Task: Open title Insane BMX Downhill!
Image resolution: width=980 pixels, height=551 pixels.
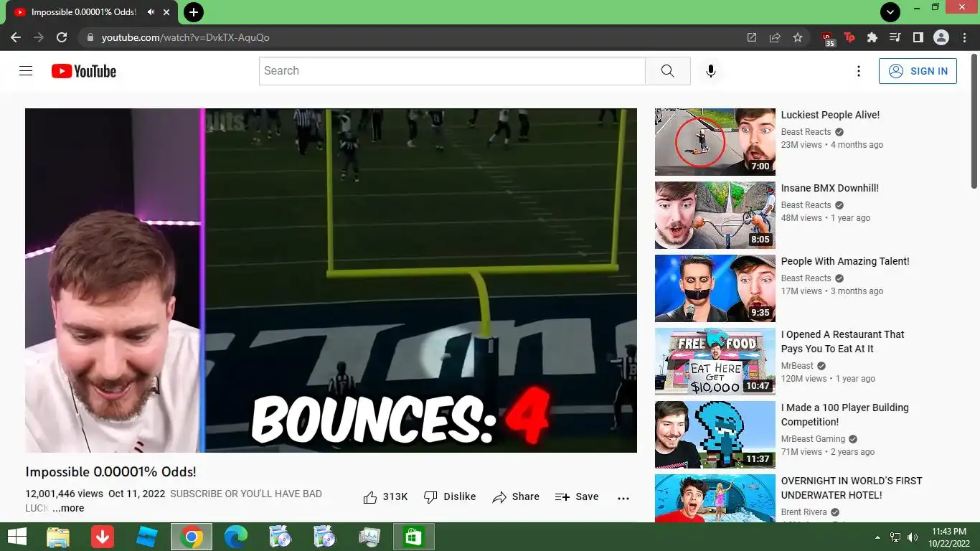Action: (x=830, y=188)
